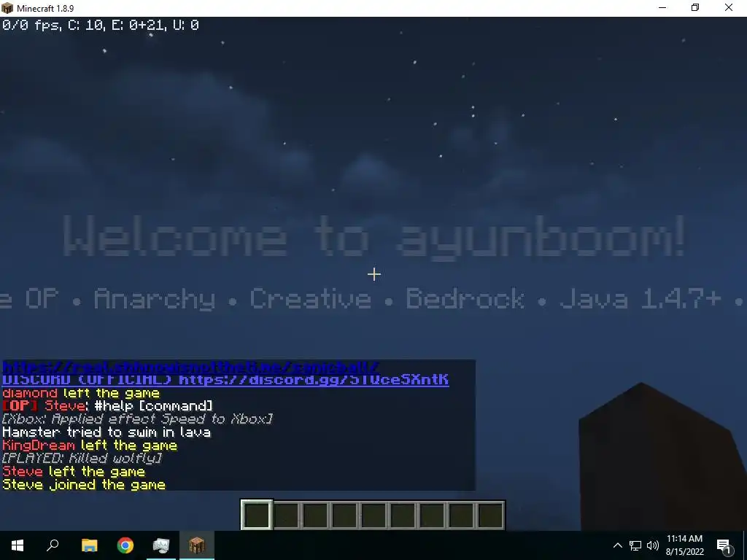Open the Windows Start menu
Viewport: 747px width, 560px height.
click(x=18, y=545)
